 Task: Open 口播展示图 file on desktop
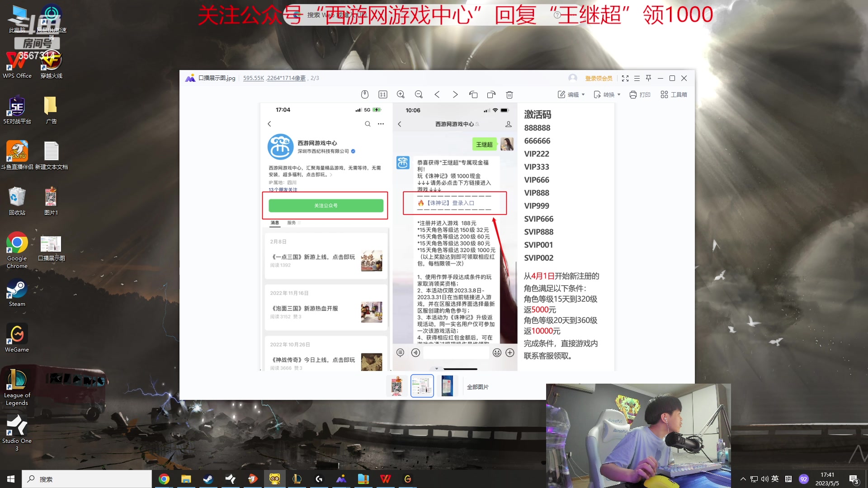tap(52, 248)
